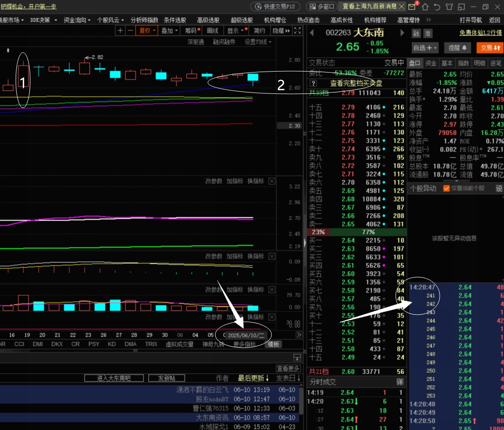Open 分析师指数 menu item
The width and height of the screenshot is (504, 430).
(x=144, y=20)
